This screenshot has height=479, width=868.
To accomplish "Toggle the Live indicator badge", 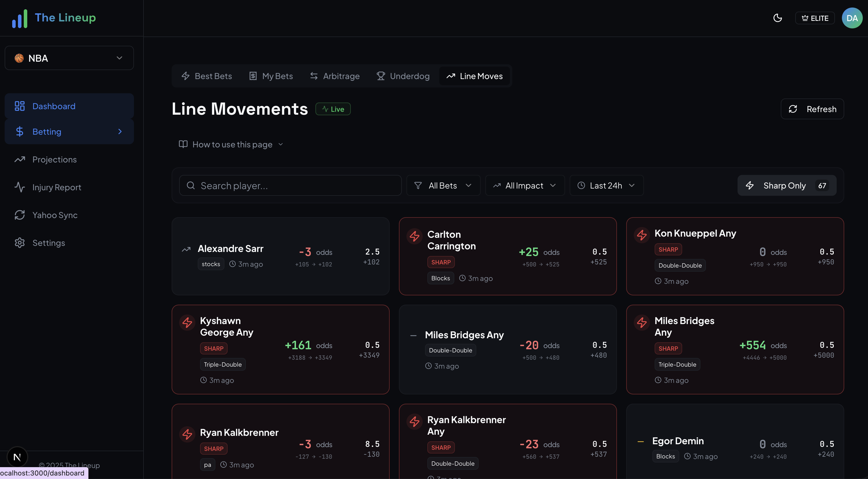I will (333, 109).
